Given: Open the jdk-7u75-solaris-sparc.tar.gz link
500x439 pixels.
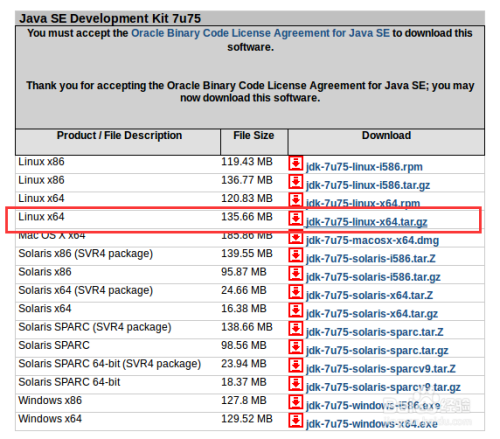Looking at the screenshot, I should click(x=377, y=350).
